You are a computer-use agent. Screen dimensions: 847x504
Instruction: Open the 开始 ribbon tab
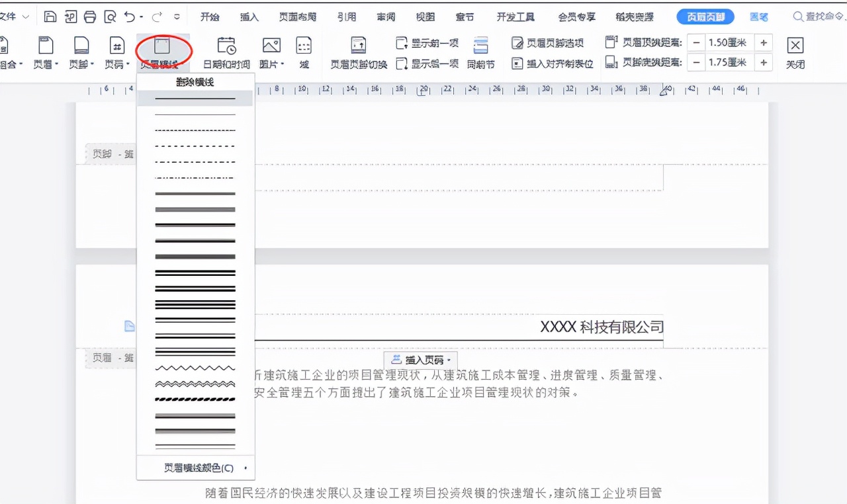pyautogui.click(x=210, y=17)
